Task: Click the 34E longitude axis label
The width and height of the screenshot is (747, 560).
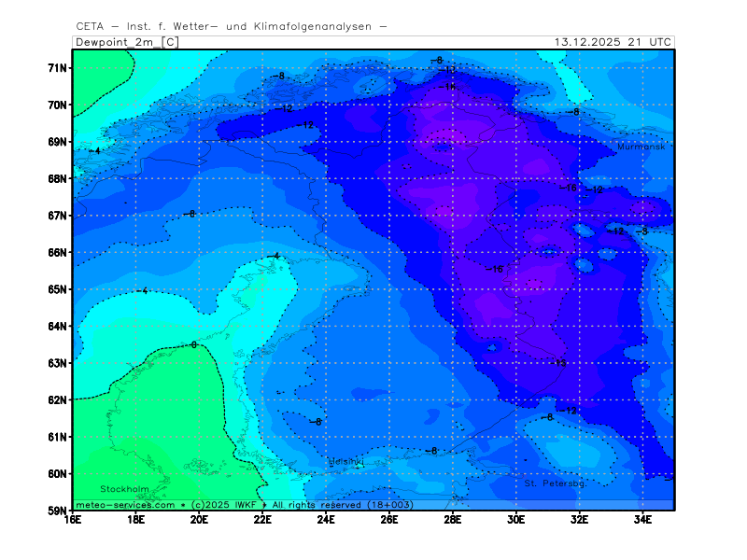Action: tap(642, 520)
